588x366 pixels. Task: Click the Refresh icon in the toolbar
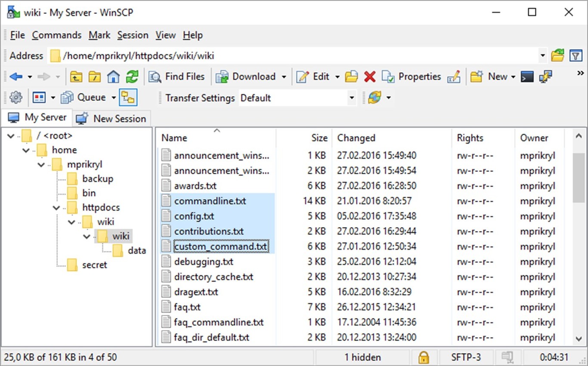(132, 76)
